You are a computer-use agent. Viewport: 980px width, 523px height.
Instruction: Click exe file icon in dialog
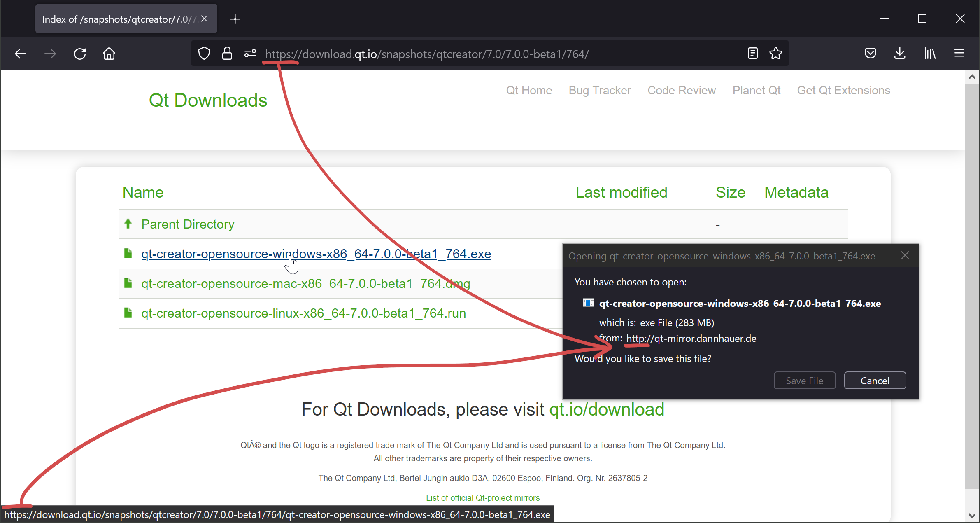[589, 303]
